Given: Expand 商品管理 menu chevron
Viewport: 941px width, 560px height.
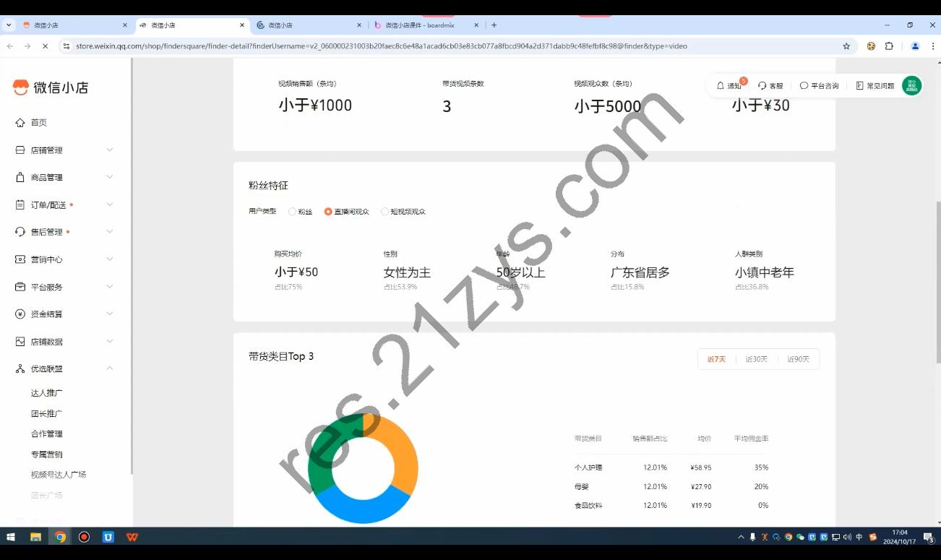Looking at the screenshot, I should point(110,177).
